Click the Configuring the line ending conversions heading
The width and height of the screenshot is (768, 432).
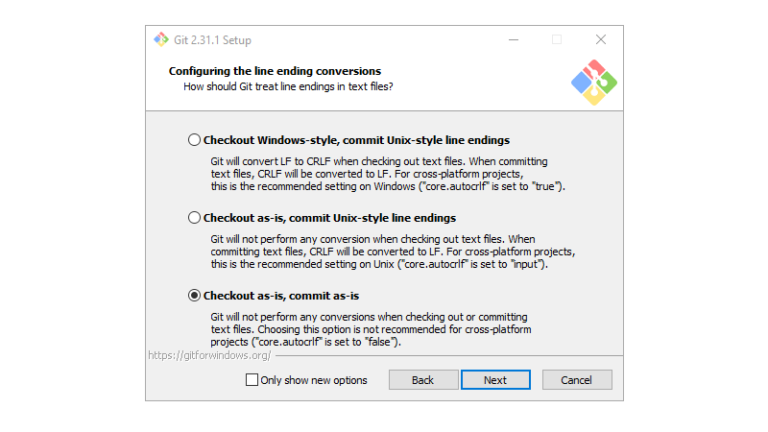[275, 71]
